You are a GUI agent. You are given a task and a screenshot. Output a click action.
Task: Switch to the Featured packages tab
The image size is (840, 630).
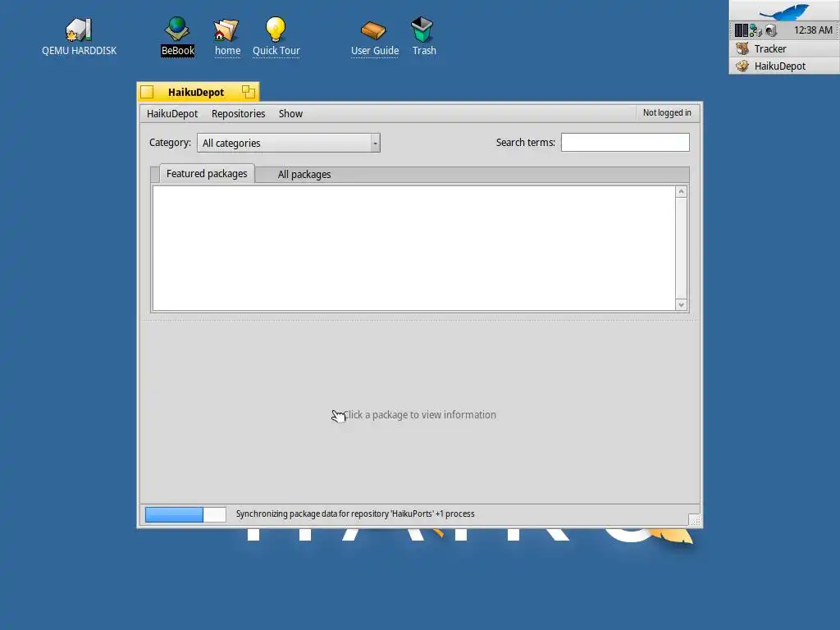click(207, 174)
